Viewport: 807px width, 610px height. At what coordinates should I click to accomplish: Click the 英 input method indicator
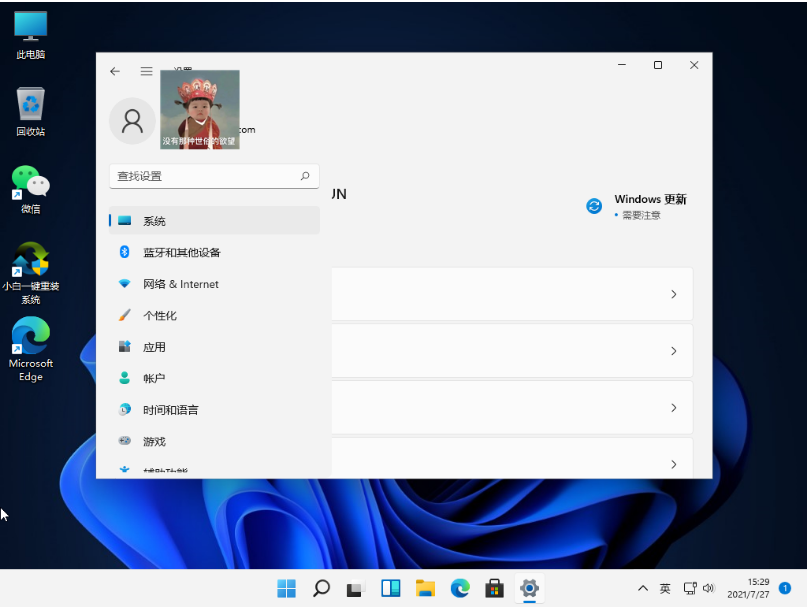665,588
